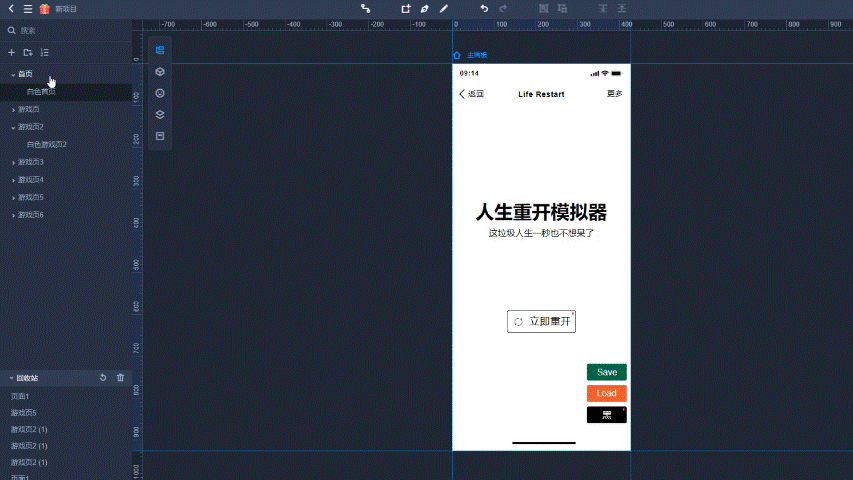853x480 pixels.
Task: Collapse the 回收站 recycle bin section
Action: [x=11, y=378]
